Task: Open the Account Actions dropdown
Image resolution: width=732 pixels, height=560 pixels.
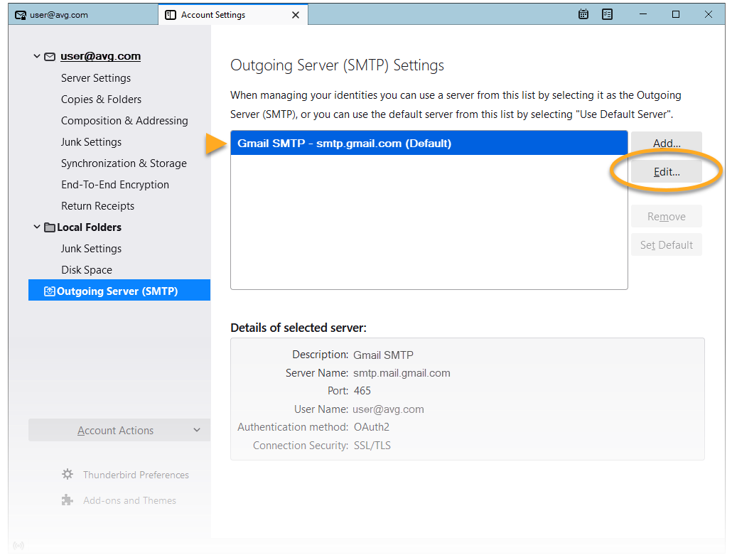Action: [119, 430]
